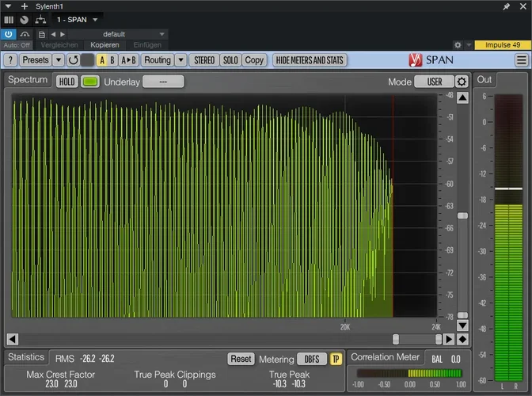
Task: Click the undo/reset circular arrow
Action: point(73,60)
